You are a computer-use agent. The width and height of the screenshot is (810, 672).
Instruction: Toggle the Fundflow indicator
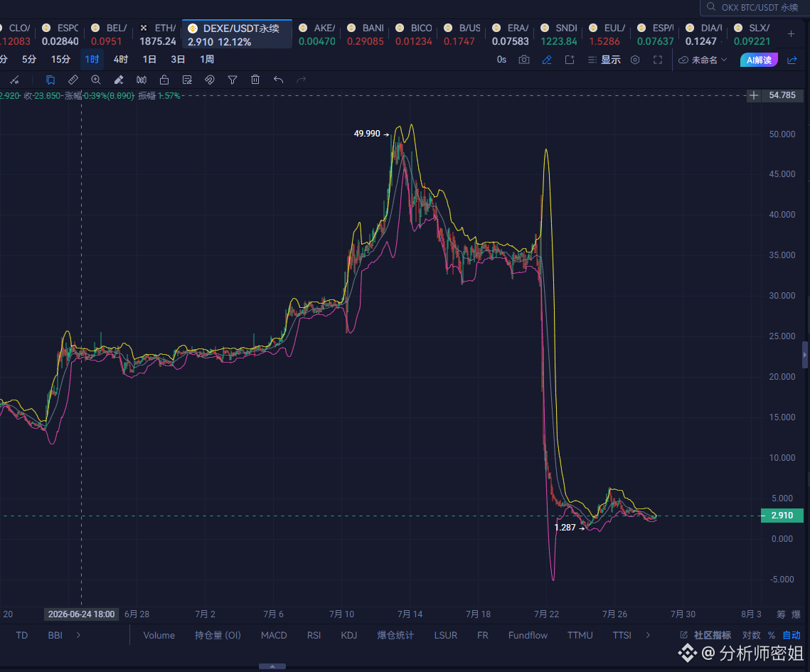click(x=528, y=635)
